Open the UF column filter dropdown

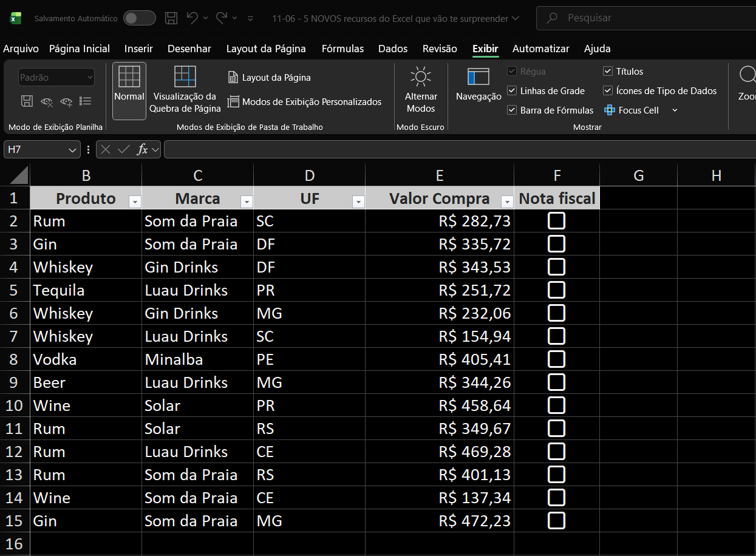[358, 202]
